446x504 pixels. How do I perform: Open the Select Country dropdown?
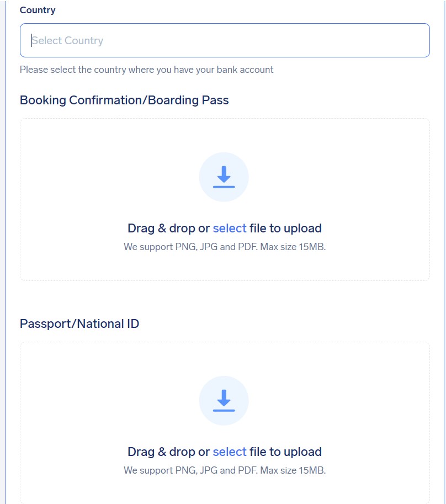pyautogui.click(x=225, y=40)
